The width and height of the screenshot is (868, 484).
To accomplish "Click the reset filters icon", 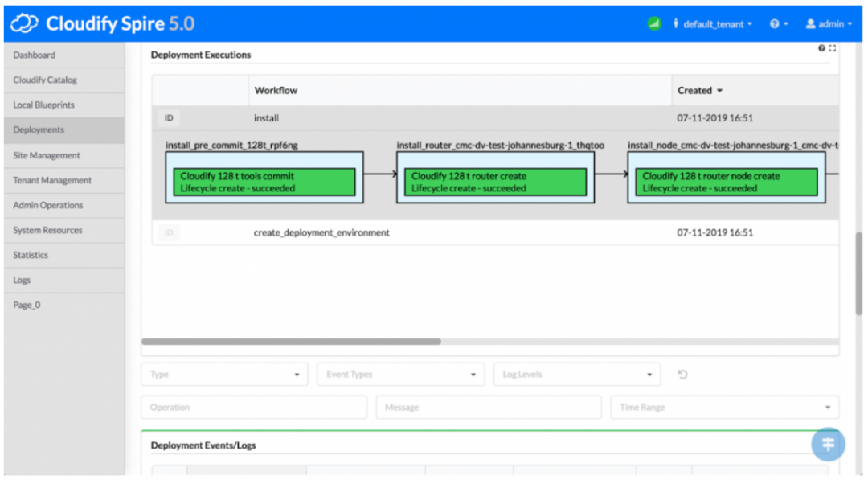I will (682, 375).
